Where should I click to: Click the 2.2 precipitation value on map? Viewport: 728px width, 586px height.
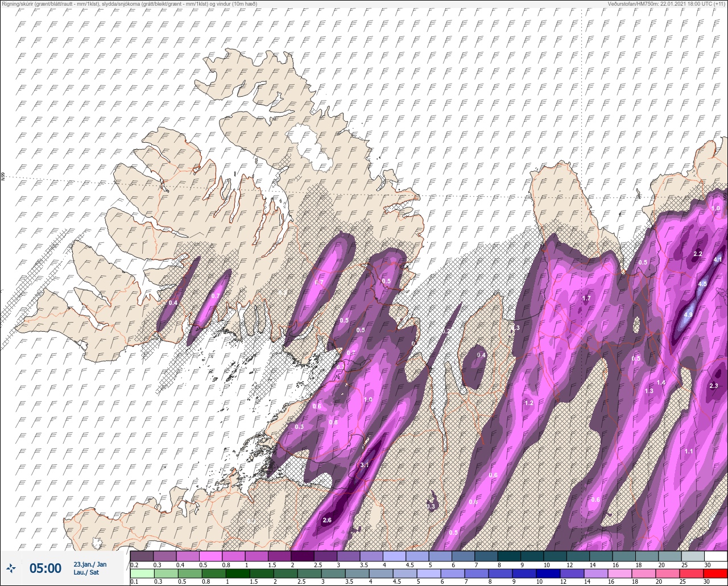tap(698, 254)
